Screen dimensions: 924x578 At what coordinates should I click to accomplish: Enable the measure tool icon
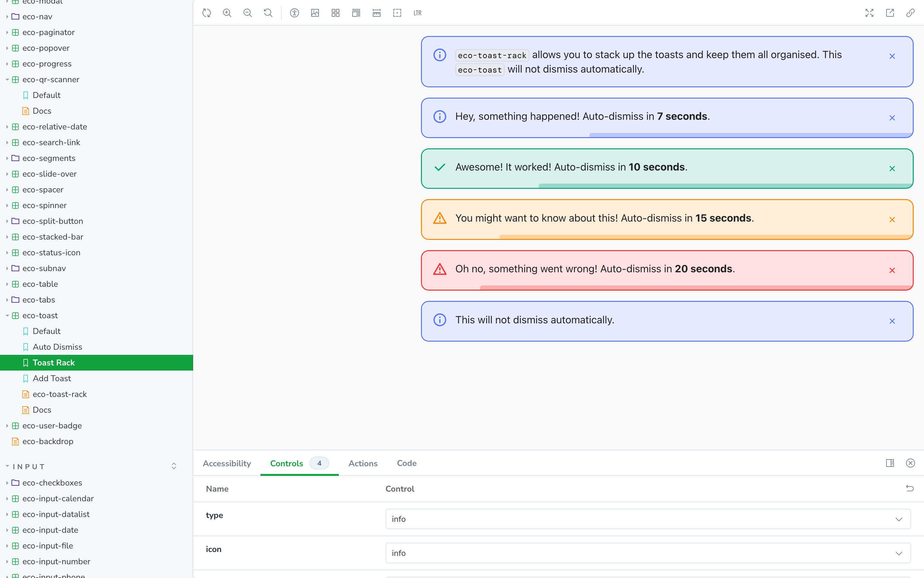[x=376, y=13]
